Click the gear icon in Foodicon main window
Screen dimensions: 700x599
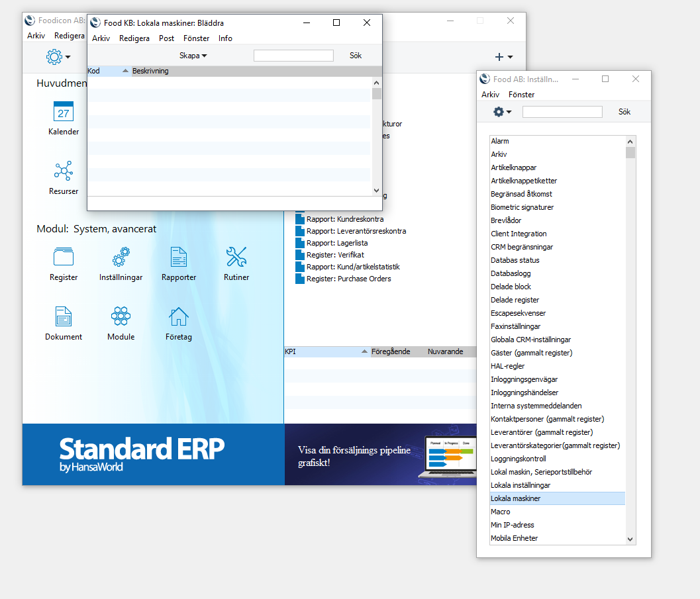54,57
